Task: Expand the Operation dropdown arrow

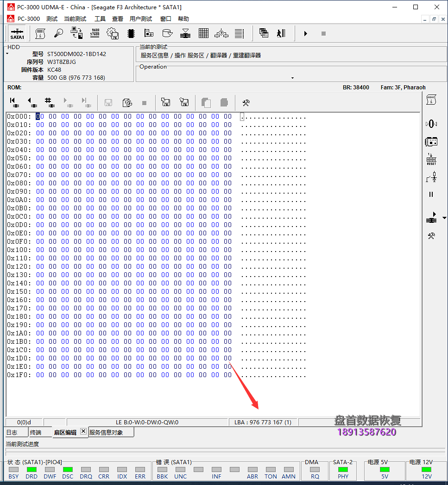Action: click(x=292, y=78)
